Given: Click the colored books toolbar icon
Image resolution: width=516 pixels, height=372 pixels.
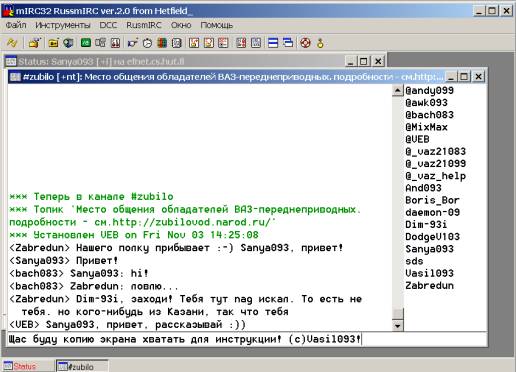Looking at the screenshot, I should point(162,43).
